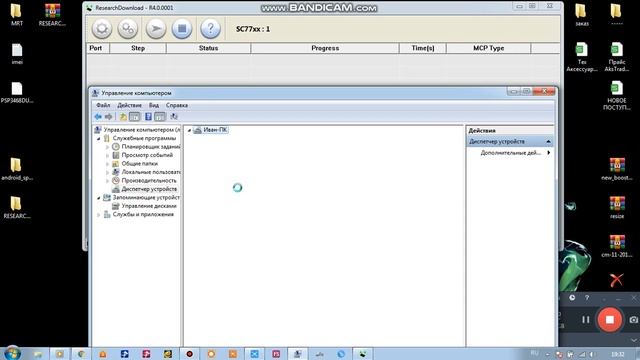Toggle console tree pane toolbar icon
640x360 pixels.
(134, 117)
